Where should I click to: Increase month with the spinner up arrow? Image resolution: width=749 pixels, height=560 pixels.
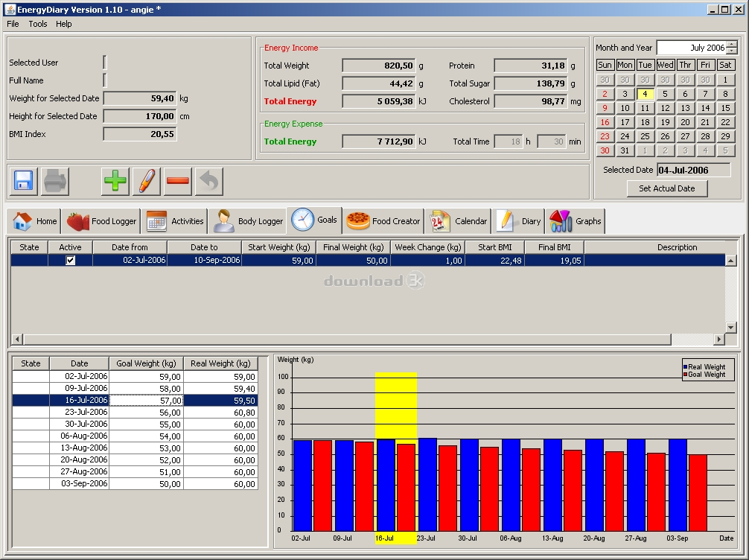coord(731,44)
